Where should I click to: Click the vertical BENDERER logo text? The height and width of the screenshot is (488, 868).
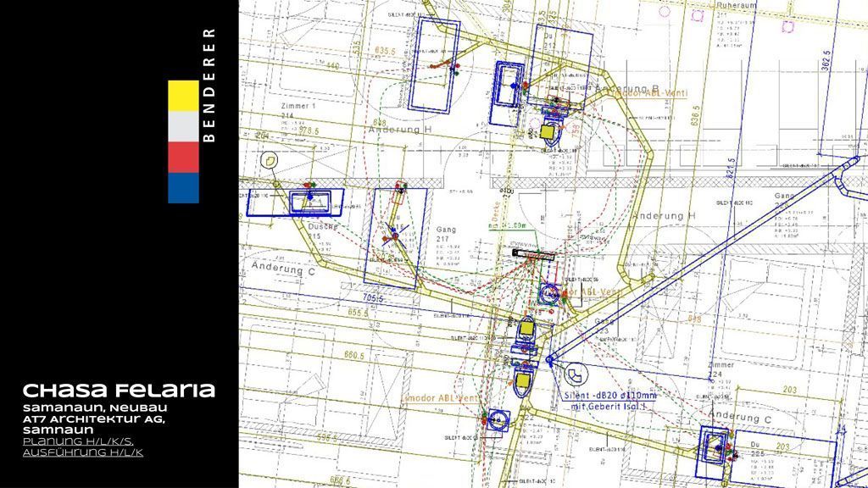[209, 85]
